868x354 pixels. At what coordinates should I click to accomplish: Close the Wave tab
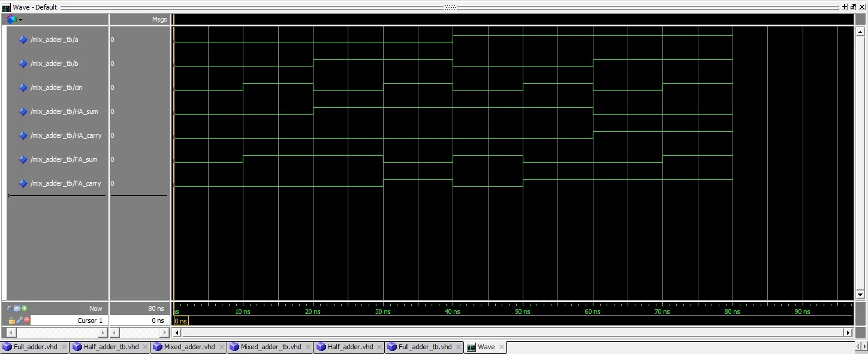pyautogui.click(x=502, y=347)
